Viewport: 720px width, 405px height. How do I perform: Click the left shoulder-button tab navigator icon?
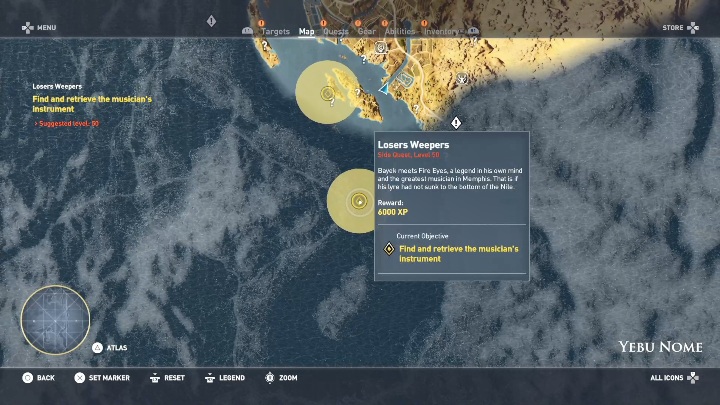(248, 31)
